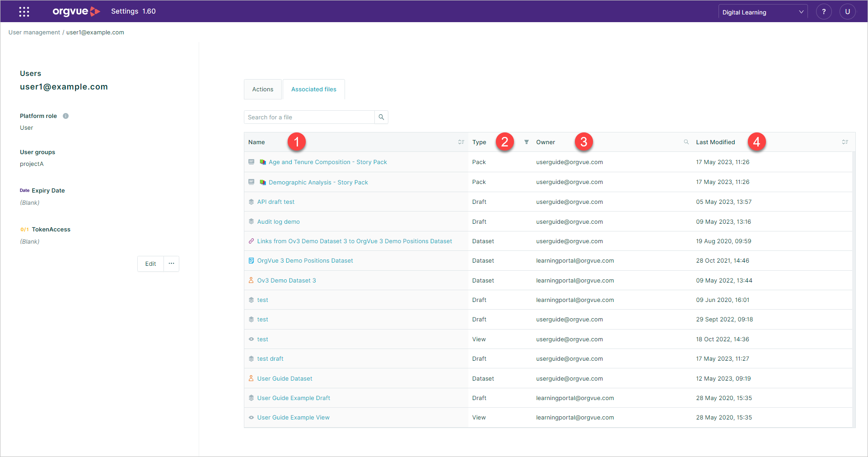Viewport: 868px width, 457px height.
Task: Open the test view dated 18 Oct 2022
Action: (263, 339)
